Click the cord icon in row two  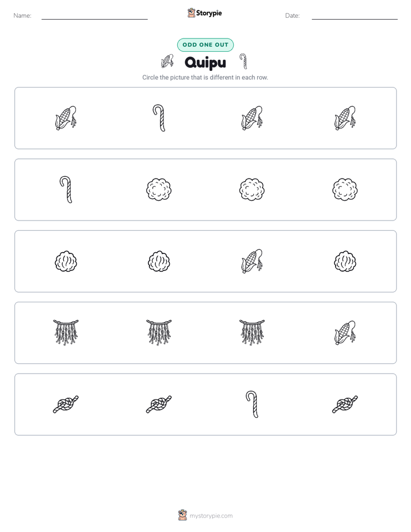[66, 189]
